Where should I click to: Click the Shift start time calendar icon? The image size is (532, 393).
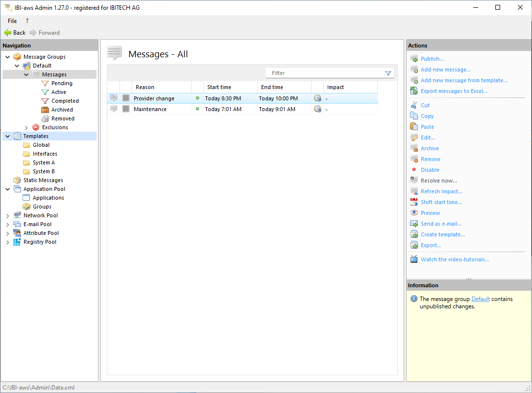click(414, 202)
